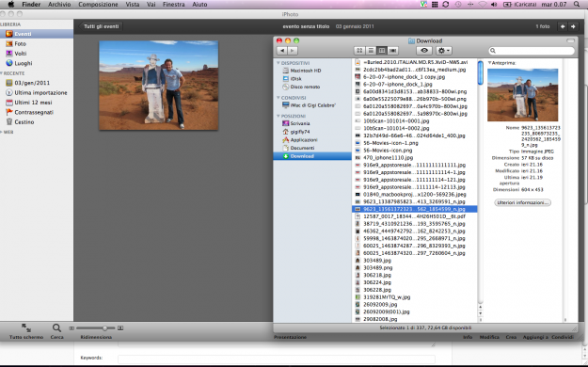Screen dimensions: 588x367
Task: Click the Keywords input field
Action: tap(277, 359)
